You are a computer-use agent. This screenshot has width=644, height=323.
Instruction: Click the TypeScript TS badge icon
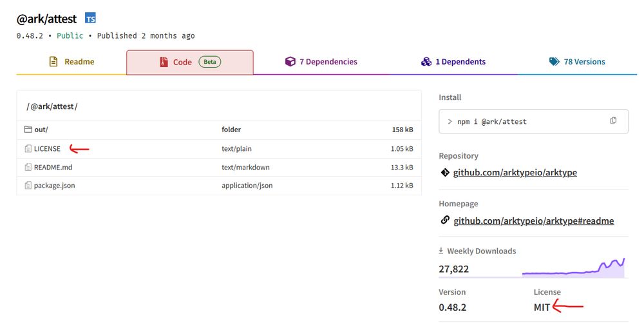[90, 18]
